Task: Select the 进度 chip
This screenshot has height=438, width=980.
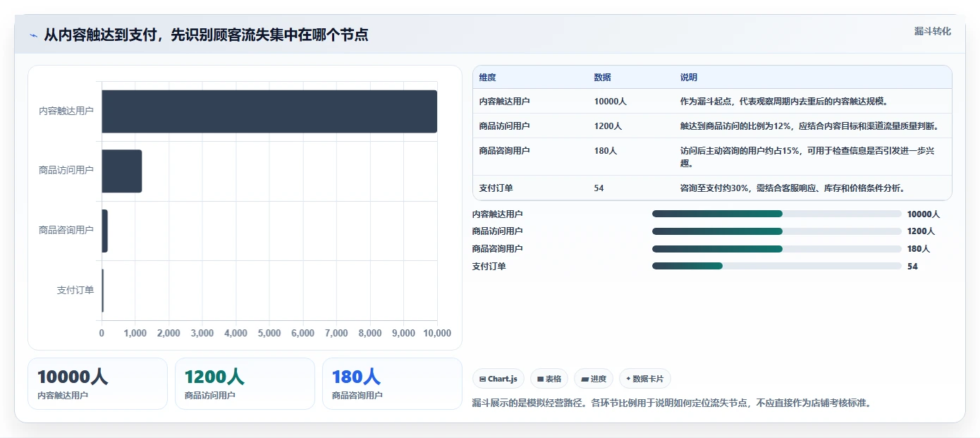Action: (594, 379)
